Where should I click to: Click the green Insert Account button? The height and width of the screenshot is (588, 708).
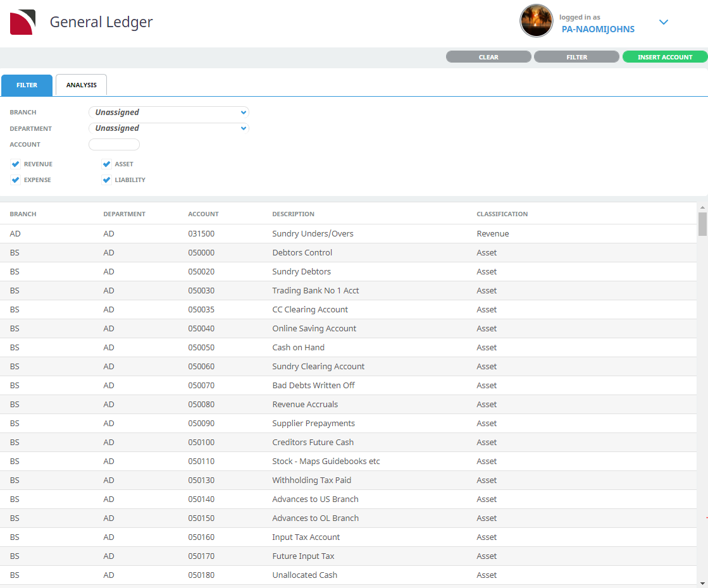point(664,57)
